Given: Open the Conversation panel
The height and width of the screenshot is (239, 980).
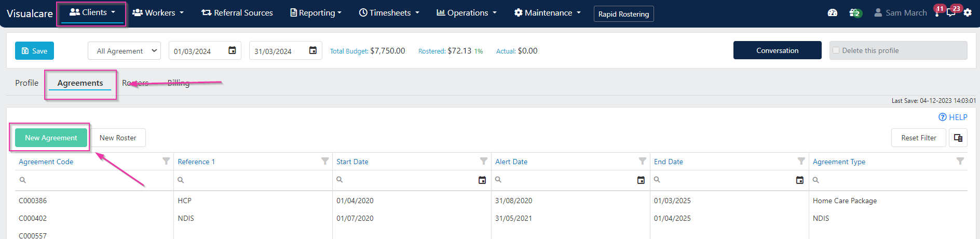Looking at the screenshot, I should point(777,50).
